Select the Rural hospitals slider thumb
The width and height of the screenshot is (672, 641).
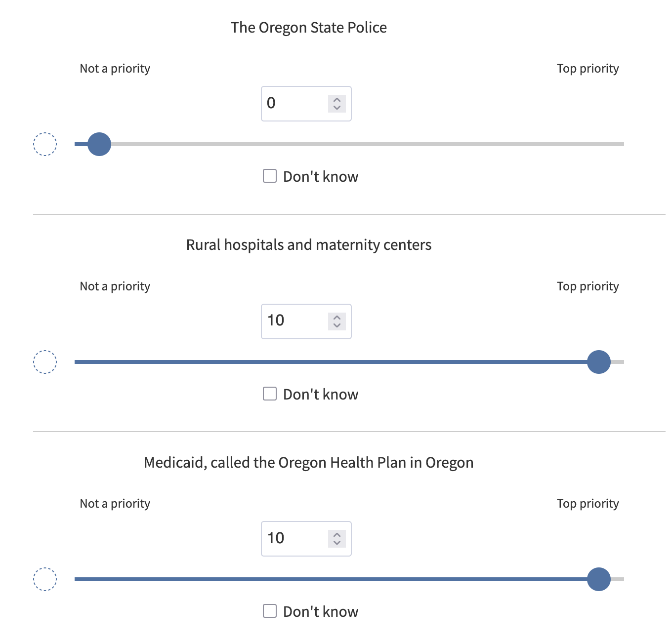599,362
